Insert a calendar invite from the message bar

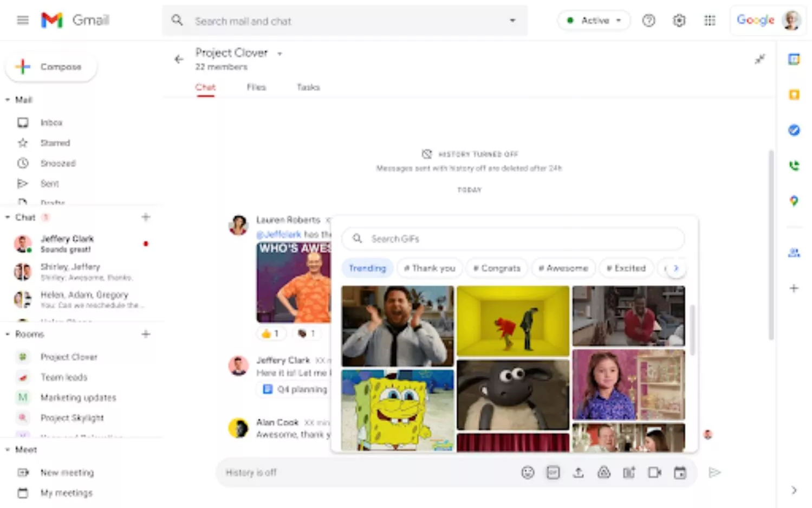pyautogui.click(x=680, y=473)
